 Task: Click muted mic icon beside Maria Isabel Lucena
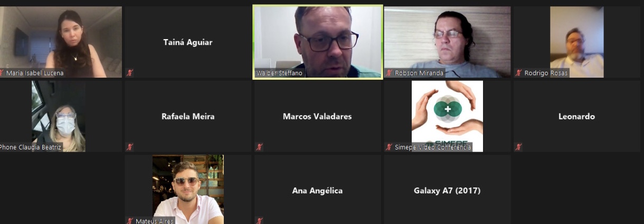[2, 73]
